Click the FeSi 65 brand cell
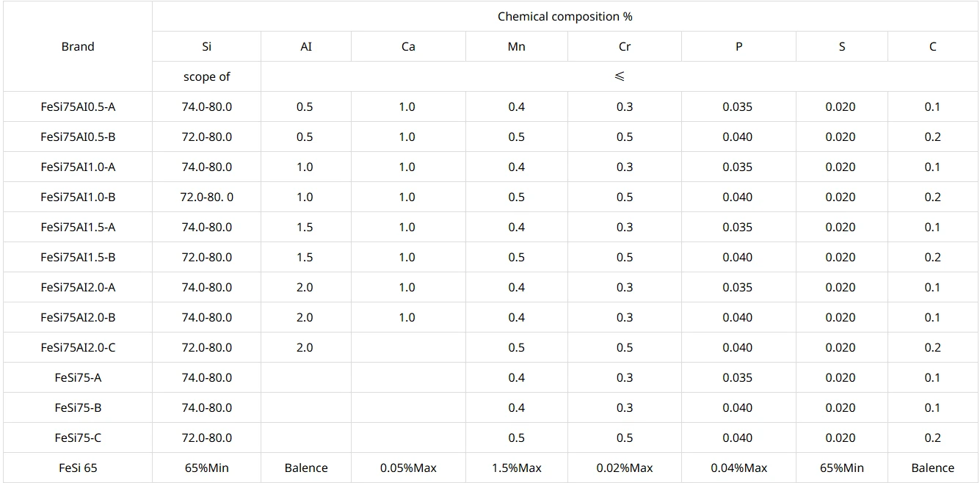Screen dimensions: 980x483 click(x=78, y=468)
